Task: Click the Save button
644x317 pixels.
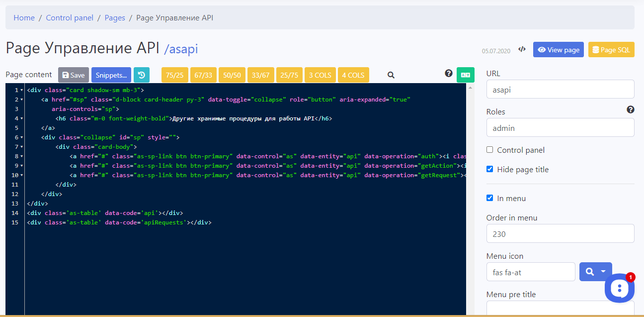Action: [74, 75]
